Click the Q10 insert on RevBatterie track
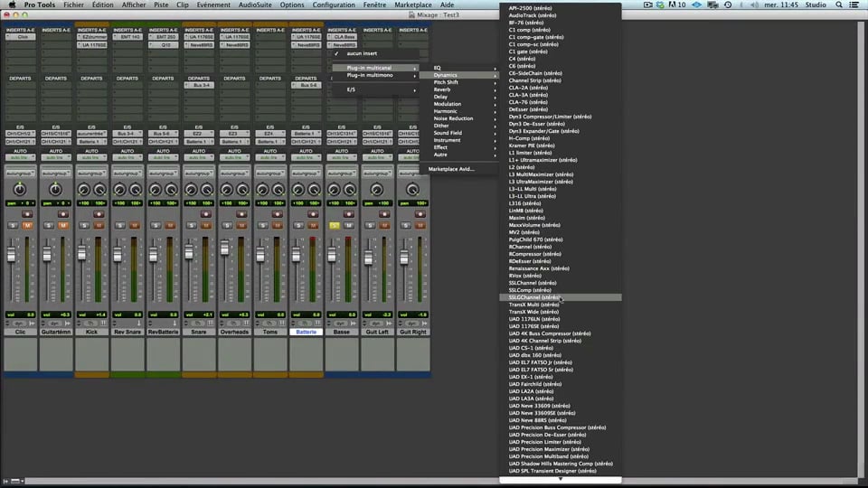The image size is (868, 488). pyautogui.click(x=163, y=45)
